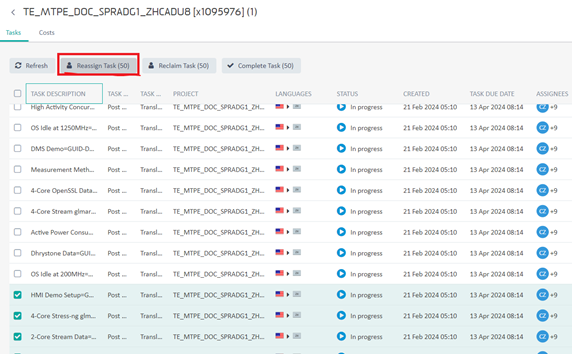The height and width of the screenshot is (361, 578).
Task: Click assignee avatar in 2-Core Stream Data row
Action: pos(542,336)
